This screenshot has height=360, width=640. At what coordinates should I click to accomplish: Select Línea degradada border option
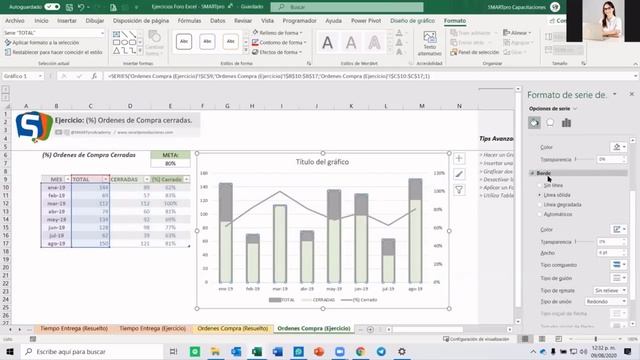(559, 204)
